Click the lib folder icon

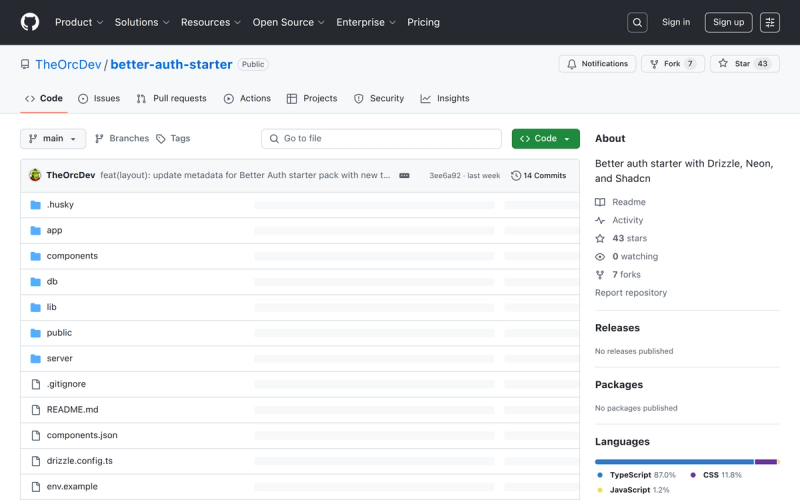35,307
